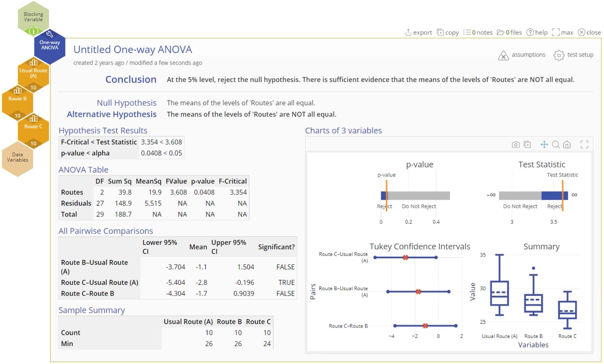Click the chart icon on Usual Route (A) hexagon
Image resolution: width=604 pixels, height=364 pixels.
(33, 62)
